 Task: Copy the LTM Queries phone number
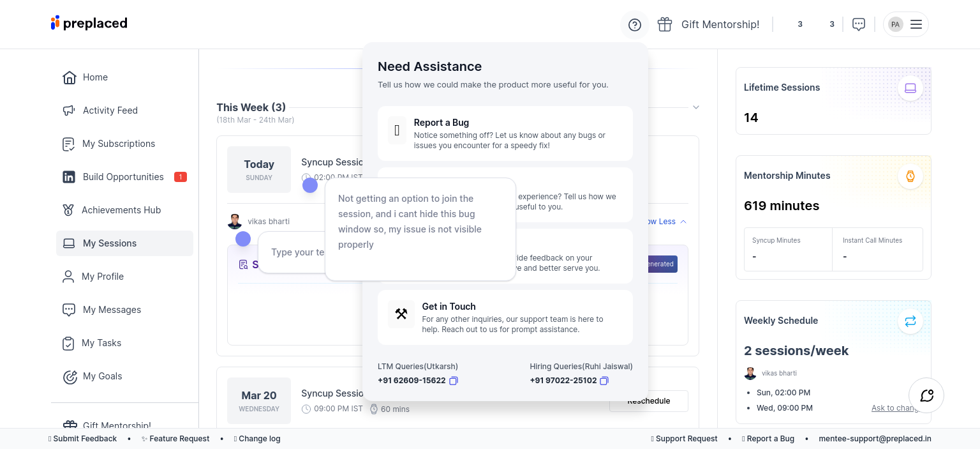pos(454,381)
